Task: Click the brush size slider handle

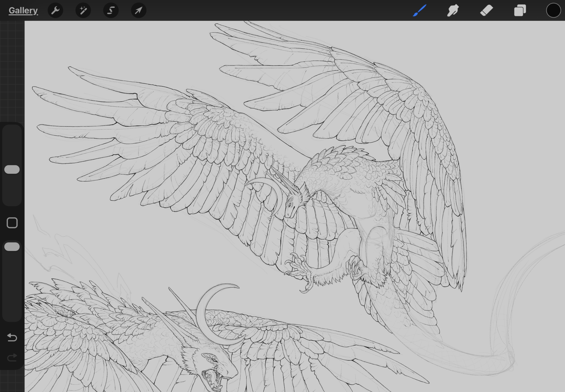Action: click(x=12, y=169)
